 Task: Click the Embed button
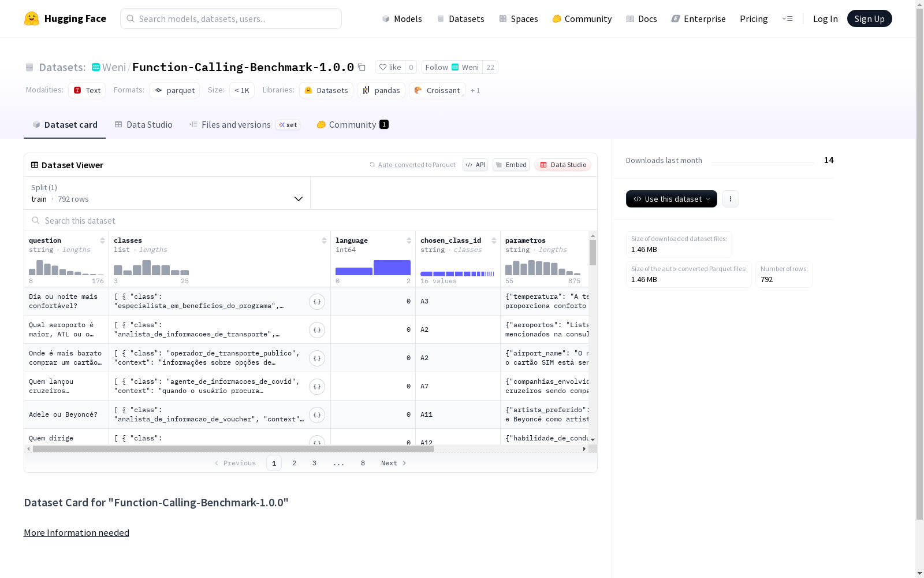pyautogui.click(x=511, y=165)
